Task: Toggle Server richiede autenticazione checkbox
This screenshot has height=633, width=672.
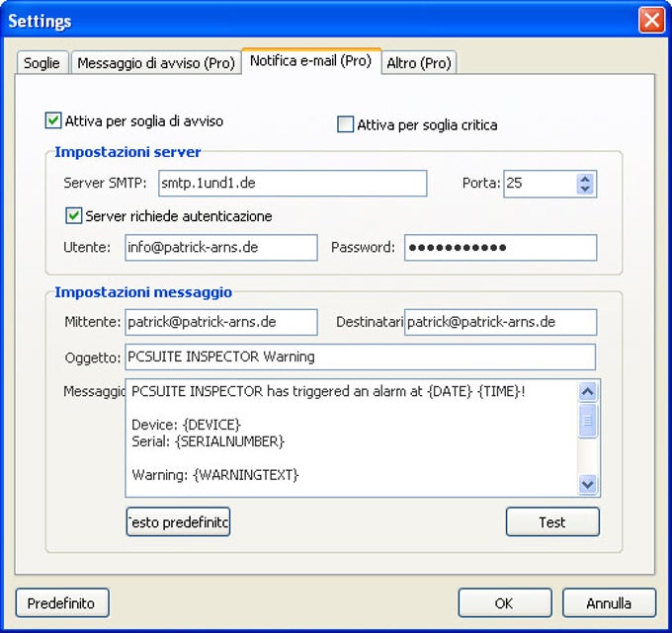Action: [x=74, y=215]
